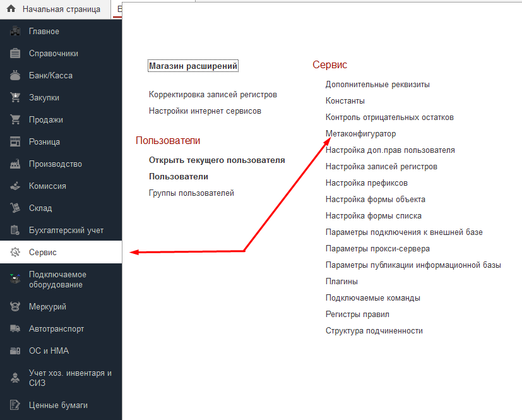Go to the Банк/Касса section
The image size is (522, 420).
61,75
